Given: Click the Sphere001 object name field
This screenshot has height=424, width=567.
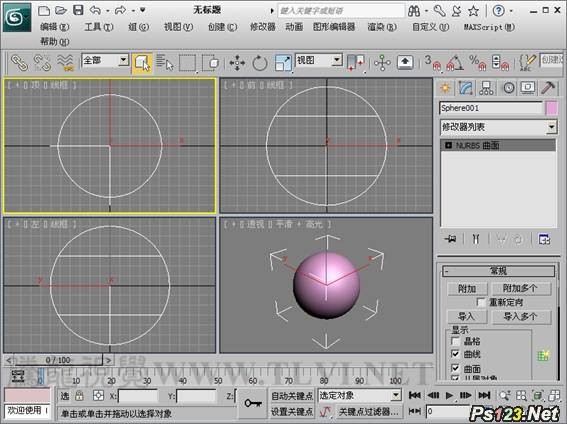Looking at the screenshot, I should 491,108.
